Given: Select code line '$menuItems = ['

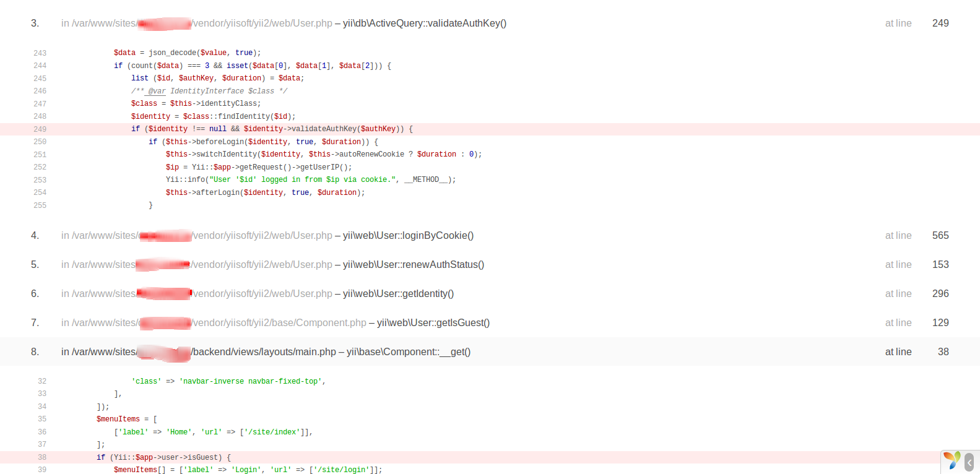Looking at the screenshot, I should (126, 420).
